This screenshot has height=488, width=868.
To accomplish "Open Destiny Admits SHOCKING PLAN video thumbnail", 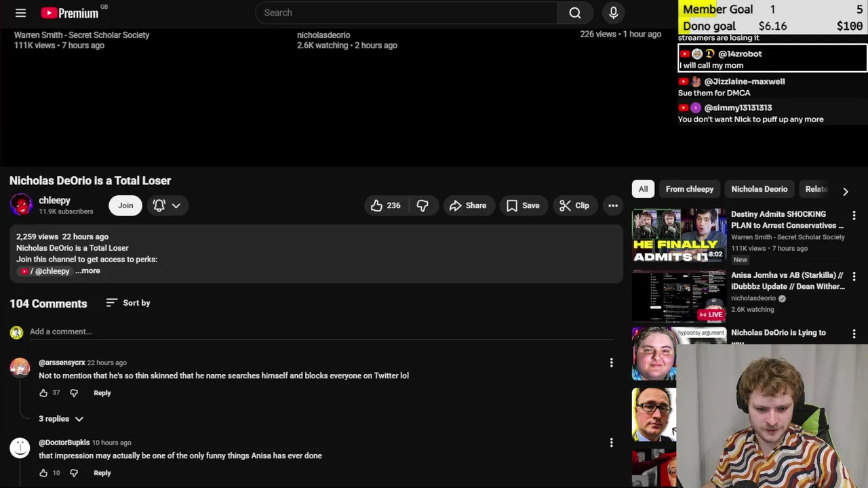I will 679,235.
